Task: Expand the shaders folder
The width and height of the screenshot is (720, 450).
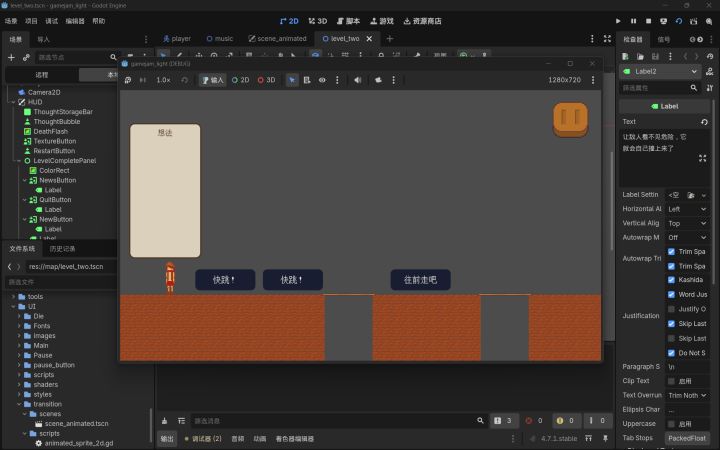Action: (x=19, y=385)
